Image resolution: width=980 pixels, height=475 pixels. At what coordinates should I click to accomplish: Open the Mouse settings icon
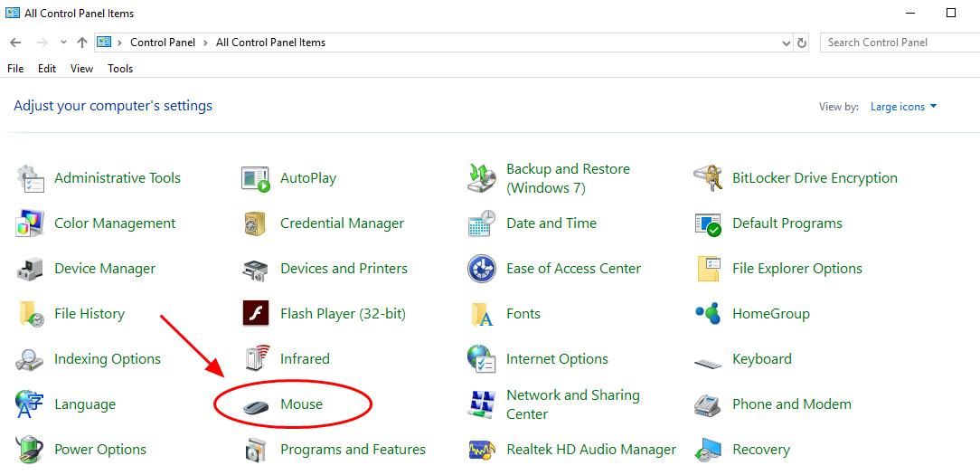[256, 405]
